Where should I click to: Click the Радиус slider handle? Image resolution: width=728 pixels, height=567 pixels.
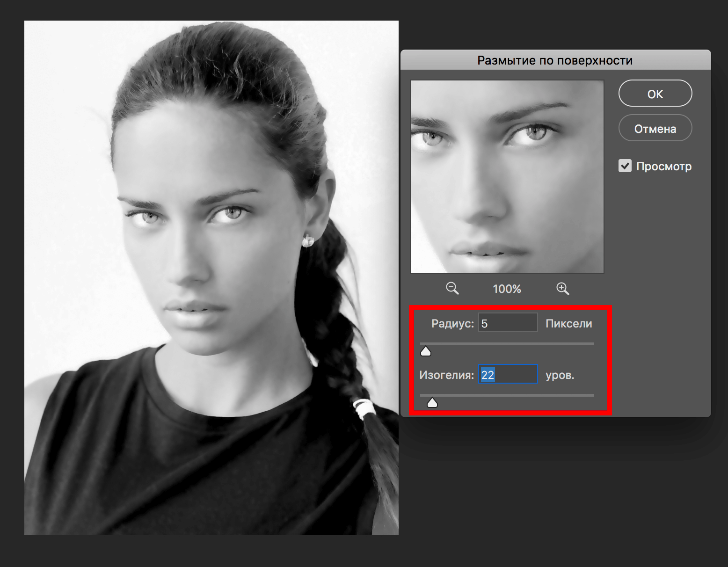(426, 351)
